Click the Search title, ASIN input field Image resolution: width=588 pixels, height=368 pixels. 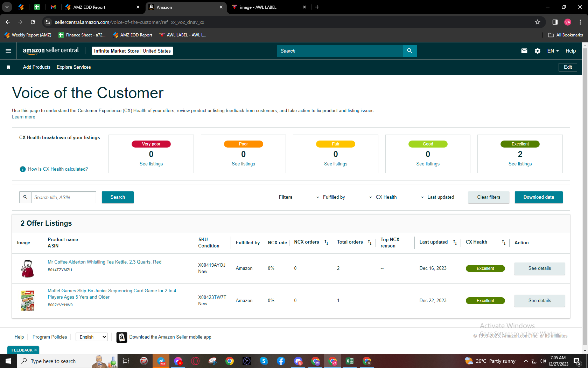64,197
